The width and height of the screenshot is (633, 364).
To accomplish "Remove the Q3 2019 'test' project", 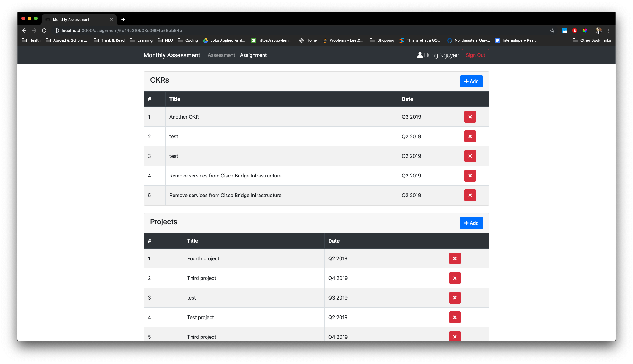I will click(x=455, y=298).
